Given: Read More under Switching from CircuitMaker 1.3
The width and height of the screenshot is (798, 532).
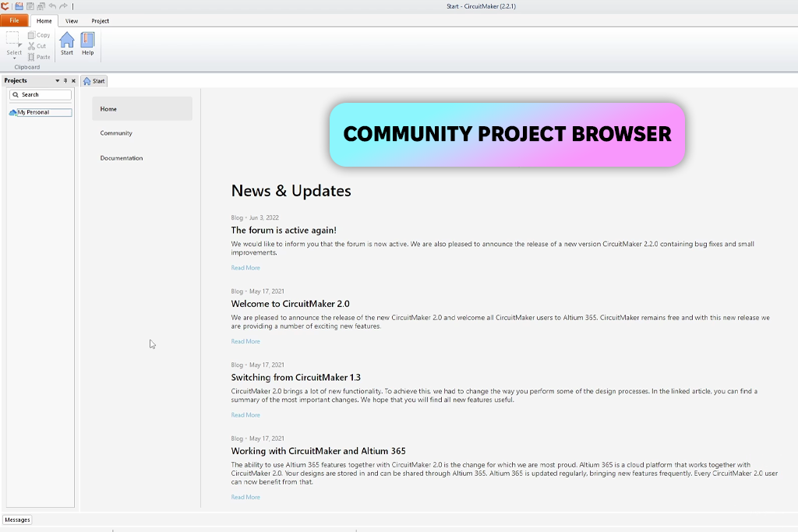Looking at the screenshot, I should tap(245, 415).
